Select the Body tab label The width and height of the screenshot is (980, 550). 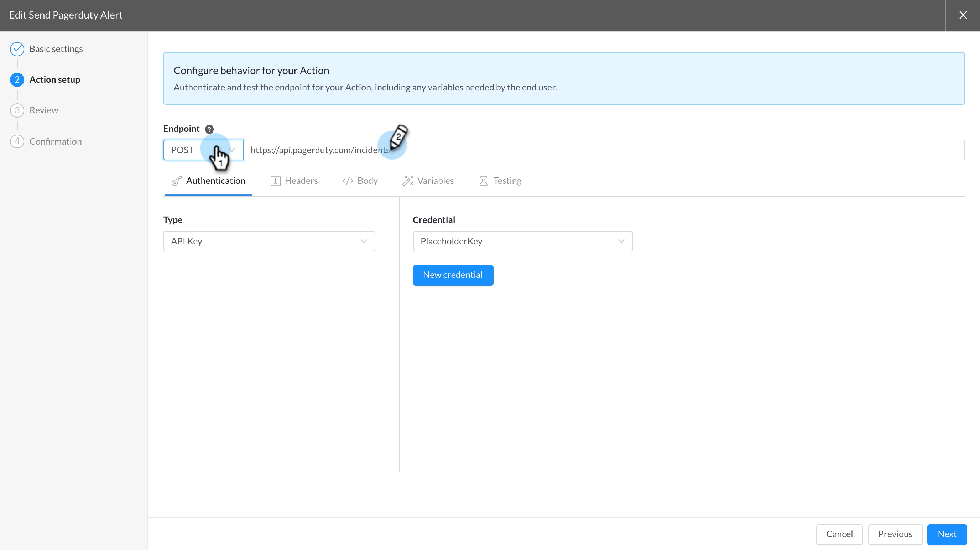[367, 181]
